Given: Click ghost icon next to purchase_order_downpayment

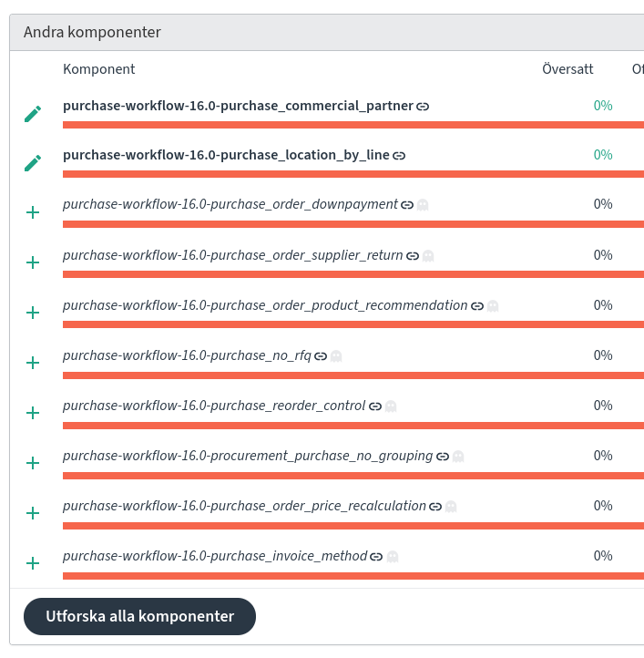Looking at the screenshot, I should point(423,205).
